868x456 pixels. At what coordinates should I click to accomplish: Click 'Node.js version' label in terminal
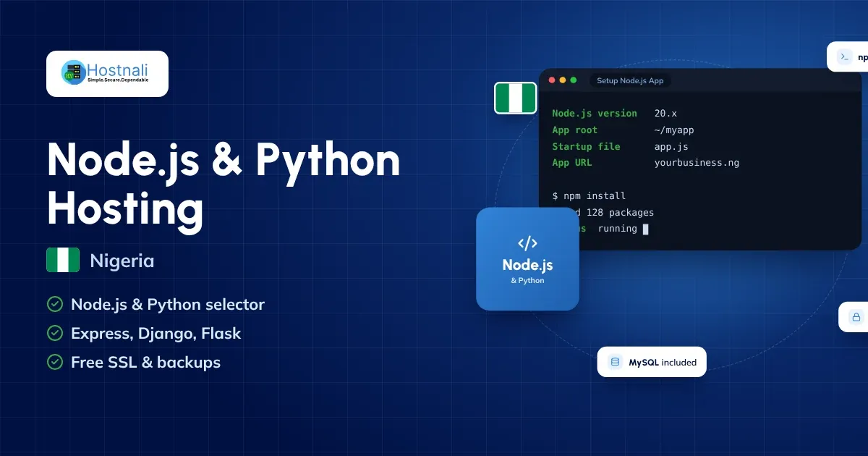595,114
